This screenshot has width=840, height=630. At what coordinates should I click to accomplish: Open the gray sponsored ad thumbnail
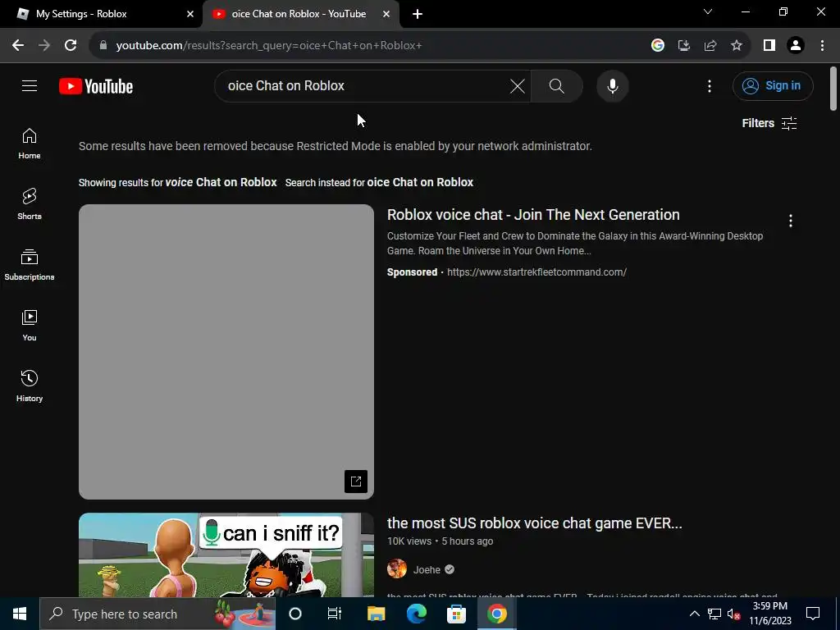[226, 351]
